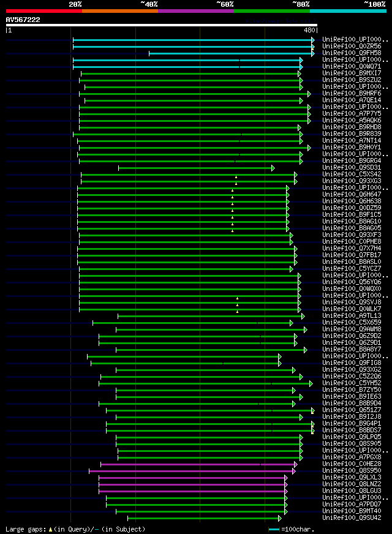Image resolution: width=392 pixels, height=534 pixels.
Task: Click the UniRef100_Q9AWM8 label
Action: click(x=352, y=329)
